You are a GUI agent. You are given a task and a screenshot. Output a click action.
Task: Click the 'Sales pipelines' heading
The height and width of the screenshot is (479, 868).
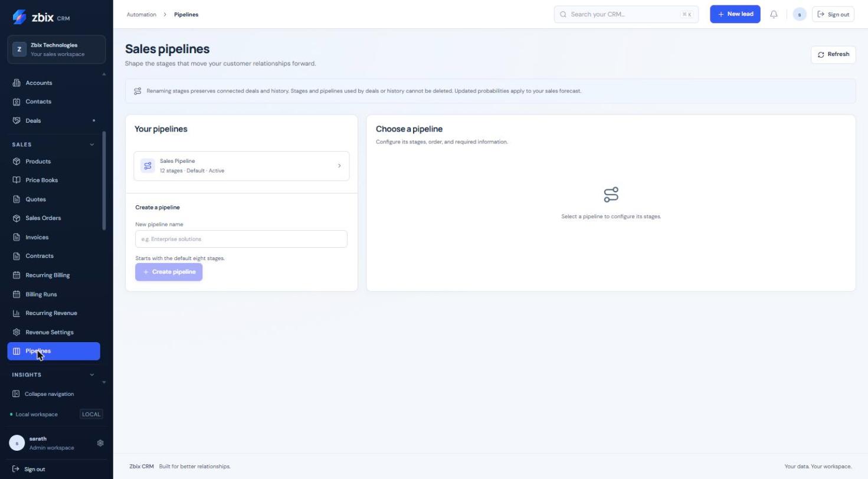tap(167, 49)
